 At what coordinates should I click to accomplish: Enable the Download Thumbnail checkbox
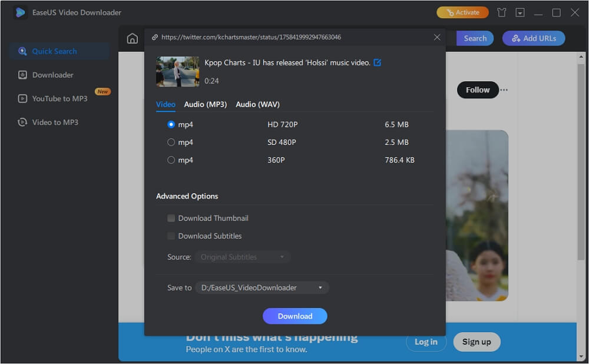[x=171, y=219]
